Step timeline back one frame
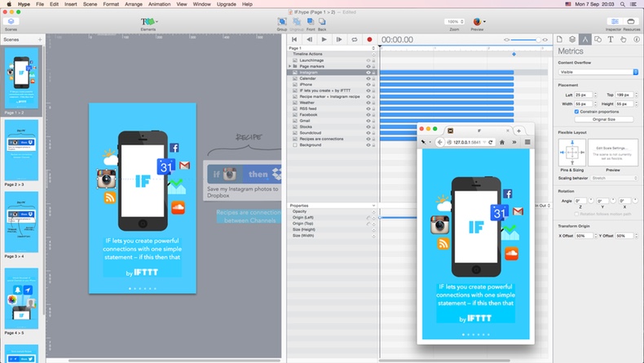The height and width of the screenshot is (363, 644). pos(309,39)
